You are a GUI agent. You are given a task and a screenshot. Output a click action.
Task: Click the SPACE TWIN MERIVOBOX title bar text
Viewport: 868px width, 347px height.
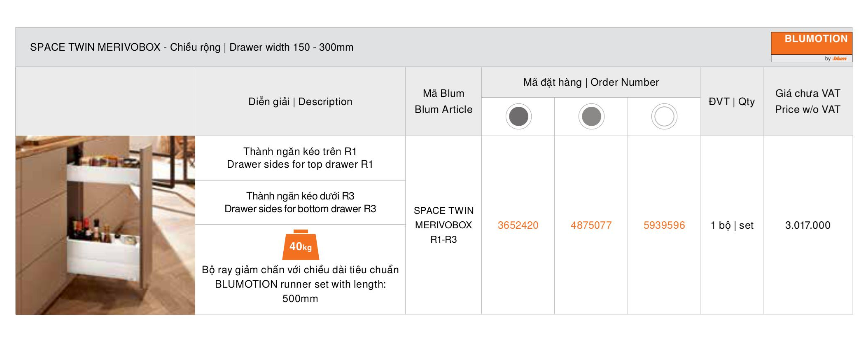(x=191, y=47)
